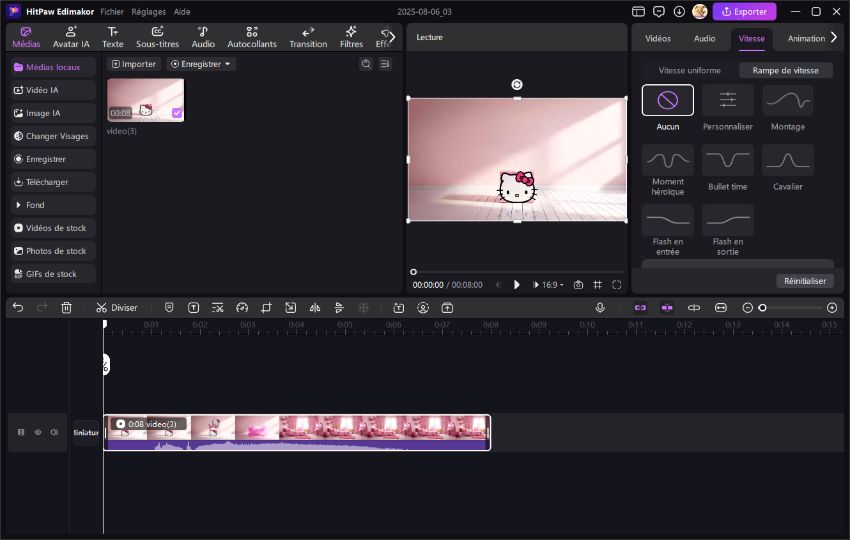Toggle the purple magnetic snap icon

[x=667, y=307]
